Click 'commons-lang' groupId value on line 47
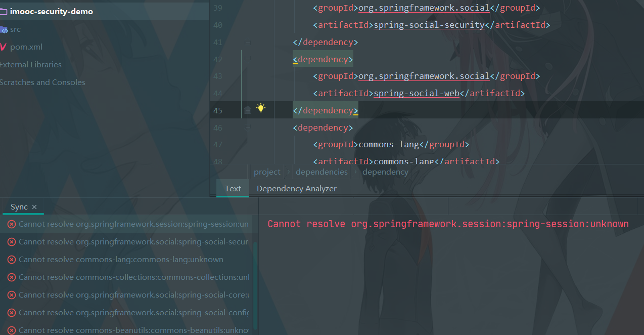644x335 pixels. [x=389, y=144]
